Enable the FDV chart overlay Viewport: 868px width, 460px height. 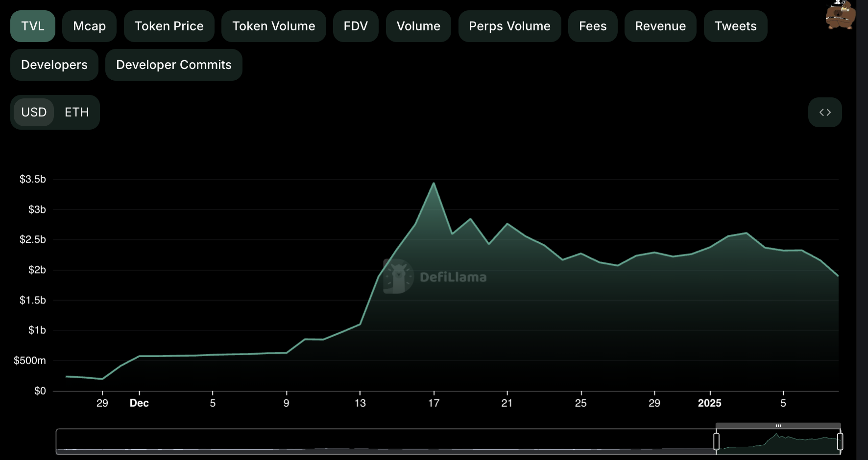(356, 26)
